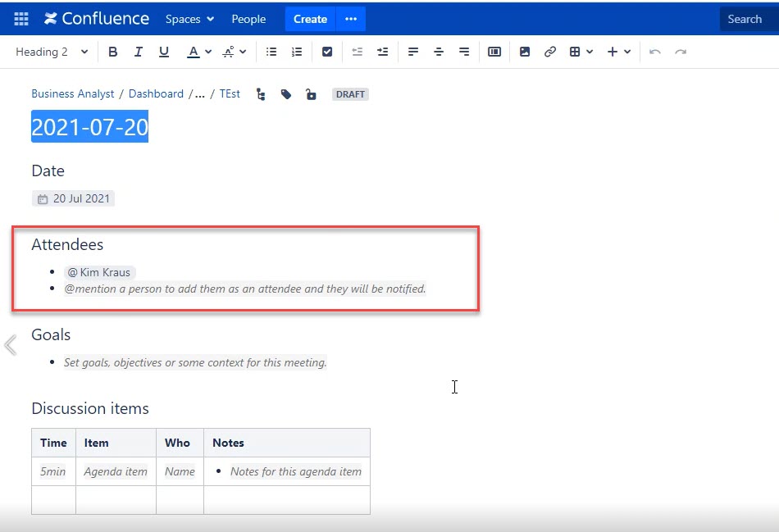Click into the Search field
Screen dimensions: 779x532
coord(749,19)
